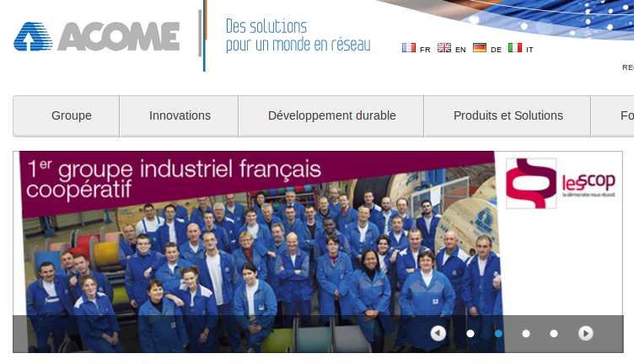Select the active blue carousel dot
634x364 pixels.
click(498, 334)
